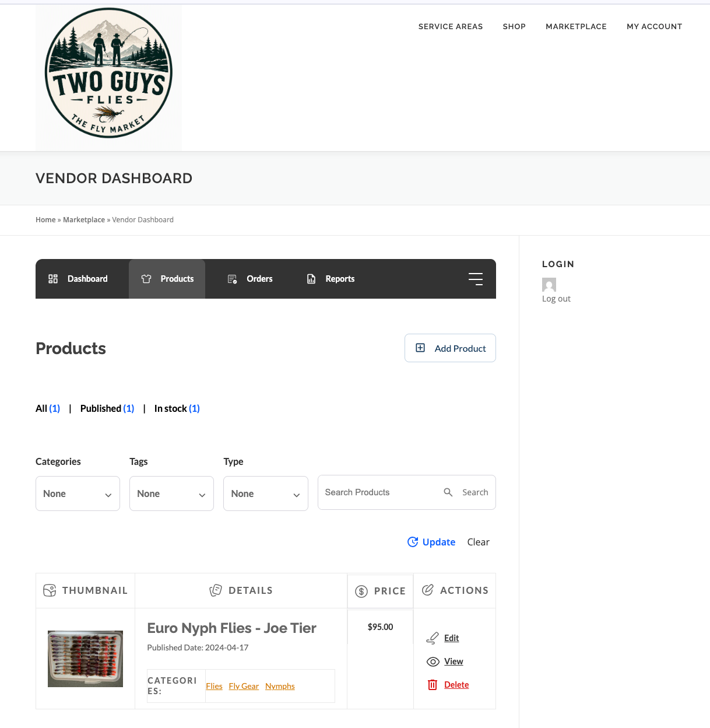Click Log out link
Screen dimensions: 710x728
pos(556,299)
